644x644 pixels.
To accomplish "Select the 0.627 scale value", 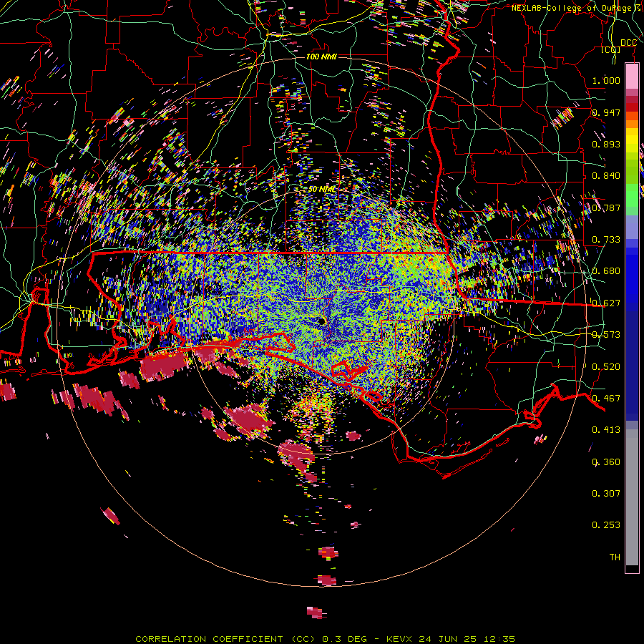I will [606, 303].
